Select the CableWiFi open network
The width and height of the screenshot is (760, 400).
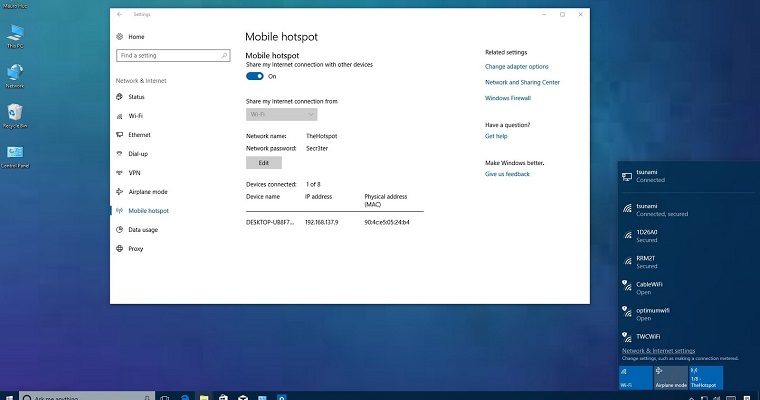[688, 288]
